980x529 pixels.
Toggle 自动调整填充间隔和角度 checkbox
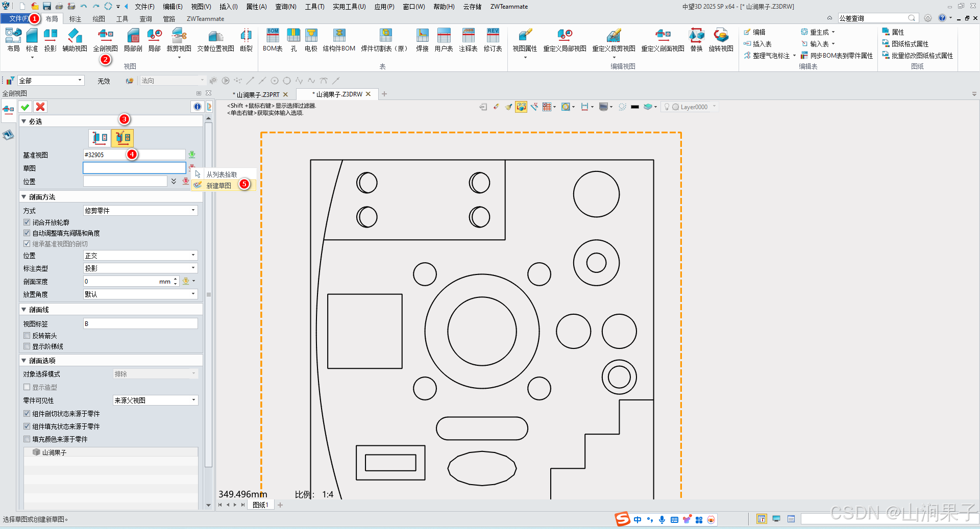pos(27,233)
